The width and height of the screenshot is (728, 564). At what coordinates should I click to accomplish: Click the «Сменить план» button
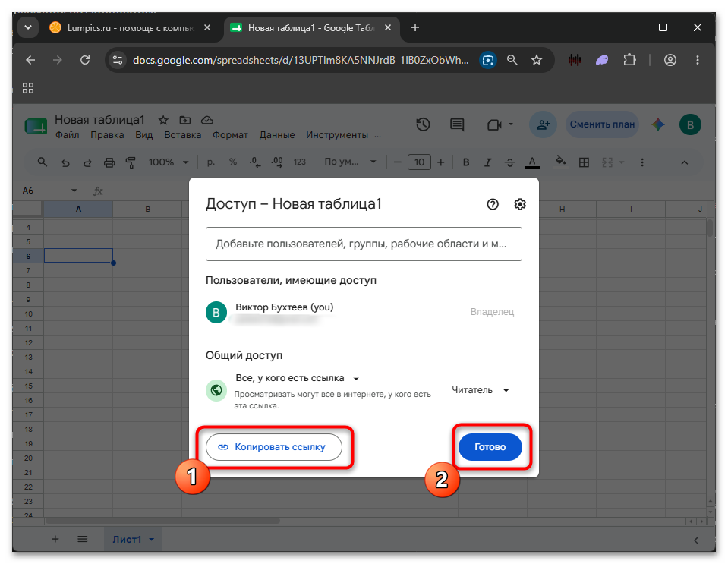coord(602,124)
